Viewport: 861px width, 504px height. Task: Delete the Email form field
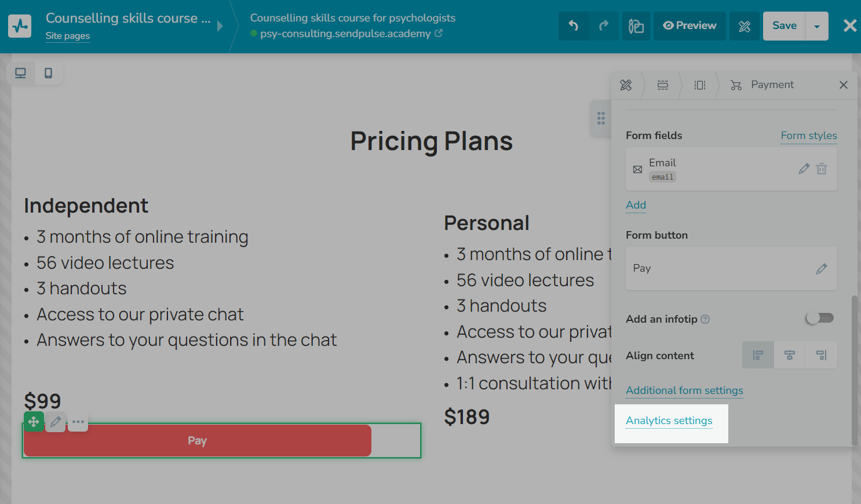coord(822,169)
